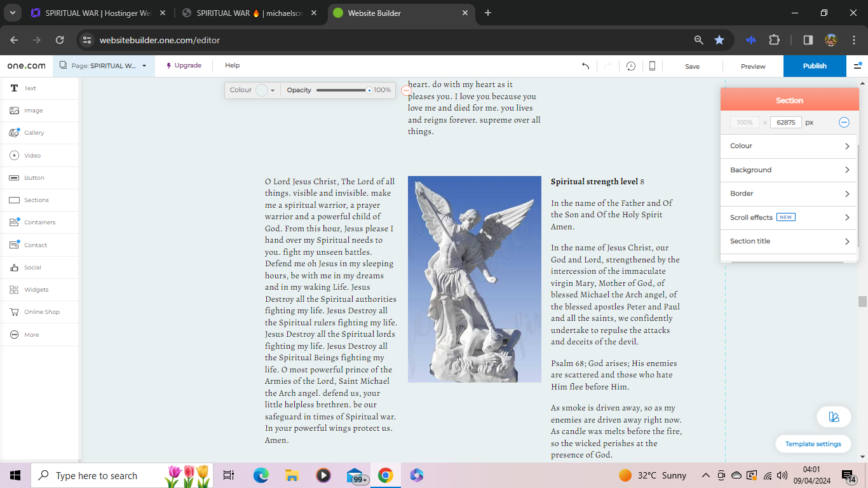Open the template colour theme icon button
Viewport: 868px width, 488px height.
coord(834,417)
